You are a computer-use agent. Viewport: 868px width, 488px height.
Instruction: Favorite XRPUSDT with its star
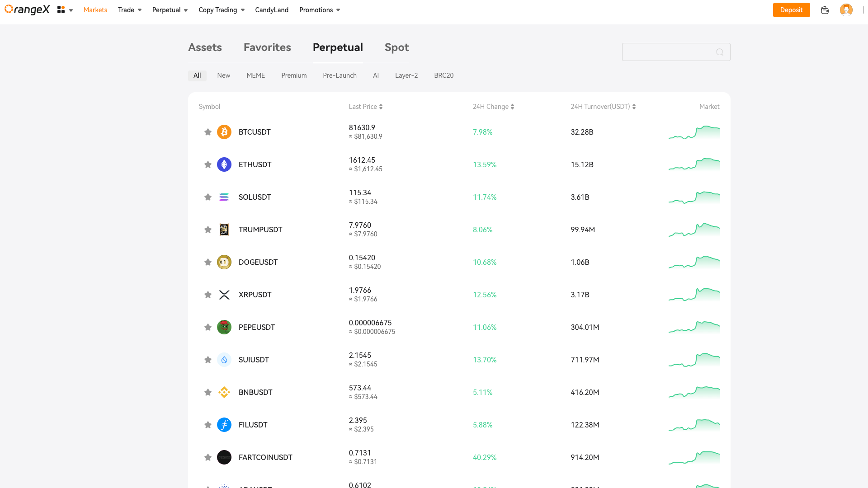(208, 295)
